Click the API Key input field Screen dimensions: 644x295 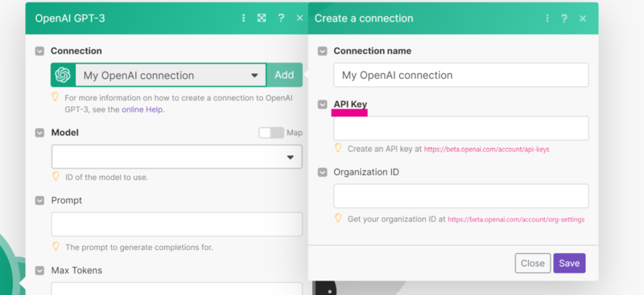[x=460, y=128]
